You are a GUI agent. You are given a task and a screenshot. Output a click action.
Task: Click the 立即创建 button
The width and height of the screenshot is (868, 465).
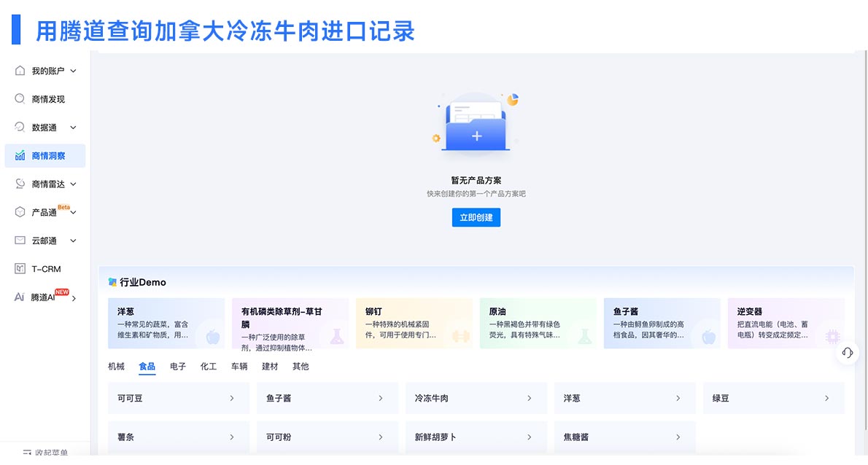[x=476, y=217]
